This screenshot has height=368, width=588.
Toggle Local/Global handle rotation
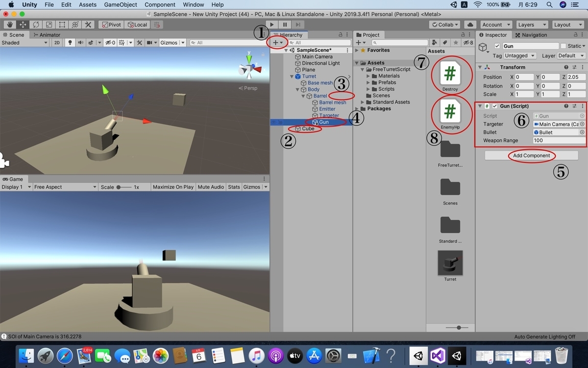(137, 25)
